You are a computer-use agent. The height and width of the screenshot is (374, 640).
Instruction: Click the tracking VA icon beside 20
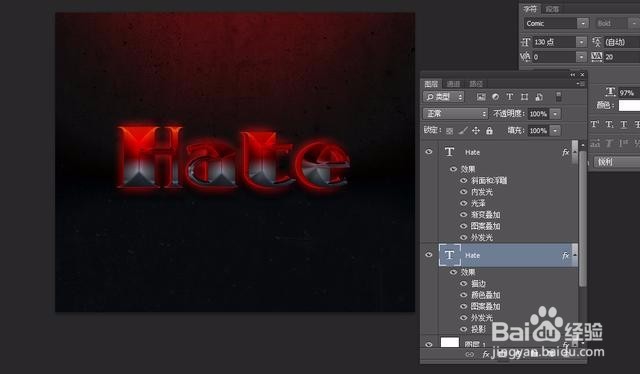[x=597, y=57]
